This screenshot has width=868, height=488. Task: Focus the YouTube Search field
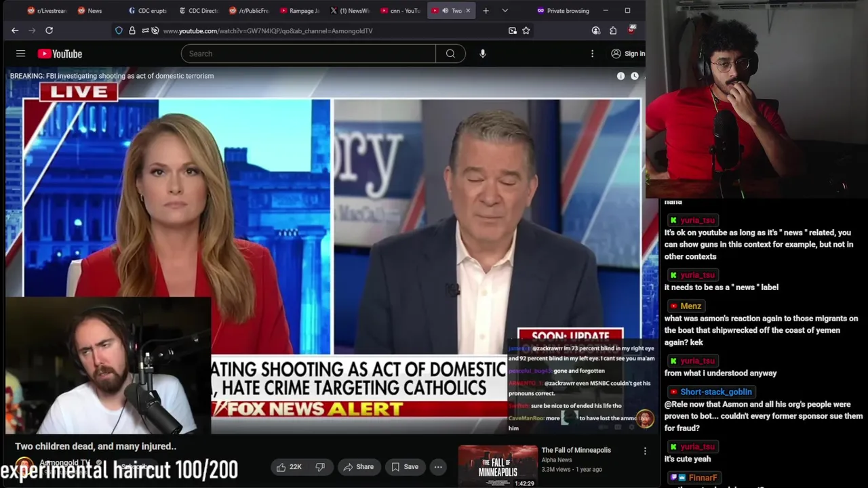[x=309, y=54]
